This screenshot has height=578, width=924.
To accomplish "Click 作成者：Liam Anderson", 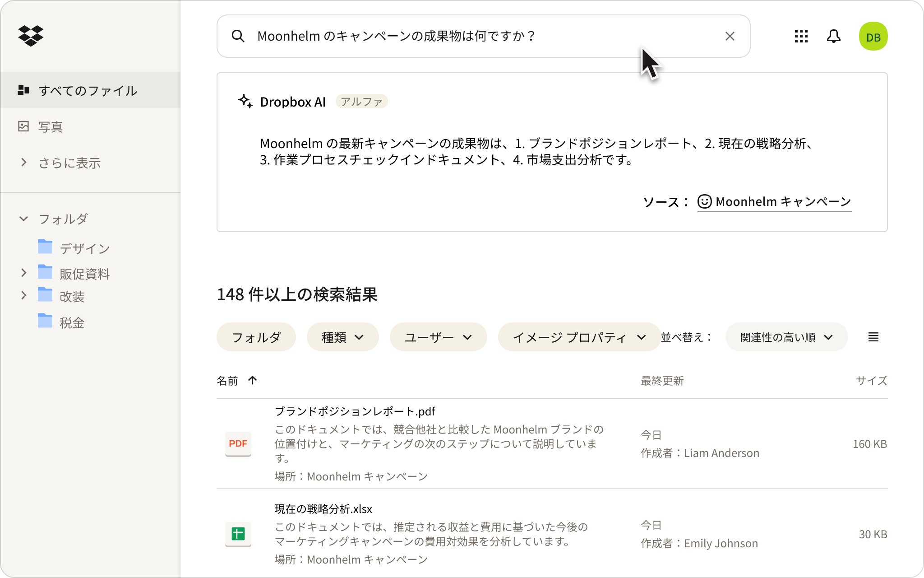I will 700,453.
